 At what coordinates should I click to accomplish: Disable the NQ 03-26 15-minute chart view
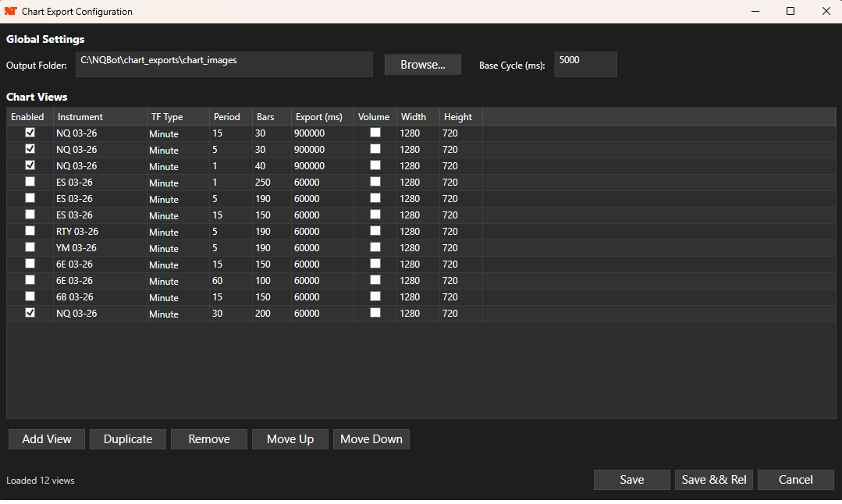click(x=30, y=133)
